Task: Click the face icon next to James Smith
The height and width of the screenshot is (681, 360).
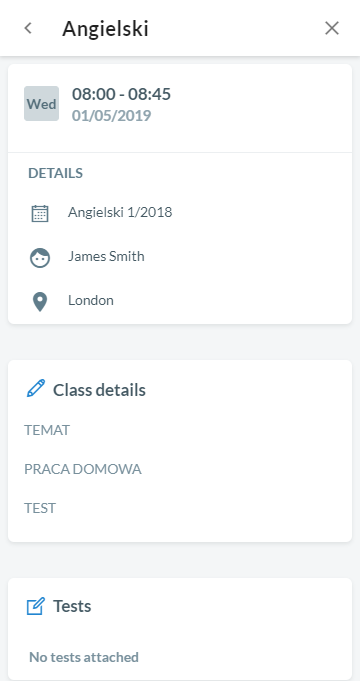Action: click(40, 258)
